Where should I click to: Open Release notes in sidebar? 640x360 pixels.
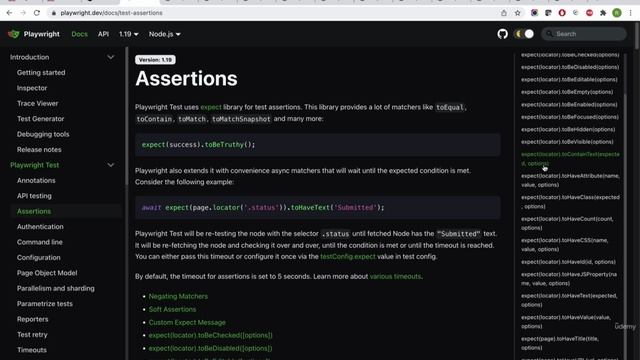pos(39,150)
